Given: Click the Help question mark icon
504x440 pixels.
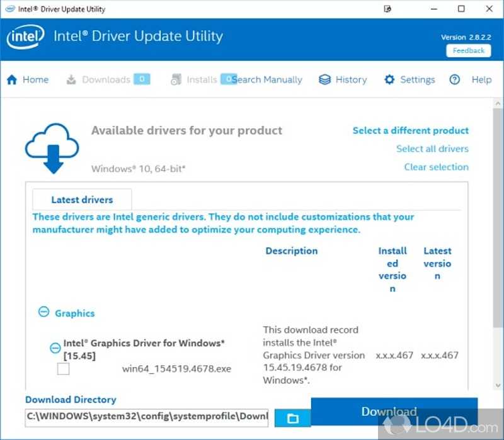Looking at the screenshot, I should [454, 80].
